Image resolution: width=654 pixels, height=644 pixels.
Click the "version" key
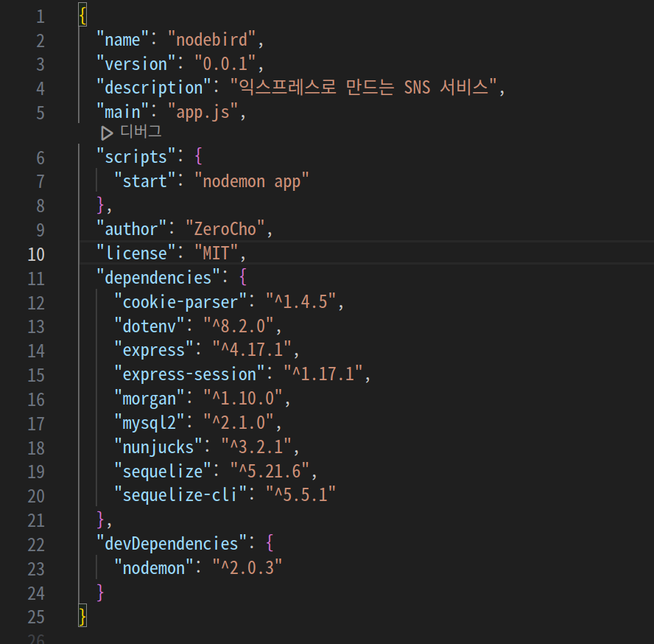pyautogui.click(x=136, y=64)
